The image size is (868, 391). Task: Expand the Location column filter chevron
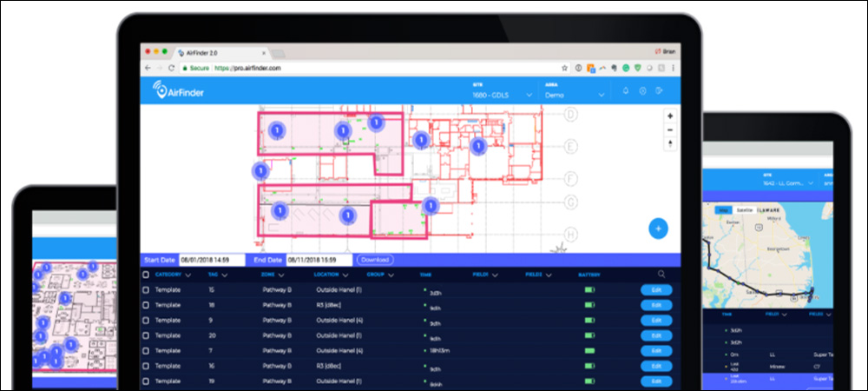tap(345, 275)
